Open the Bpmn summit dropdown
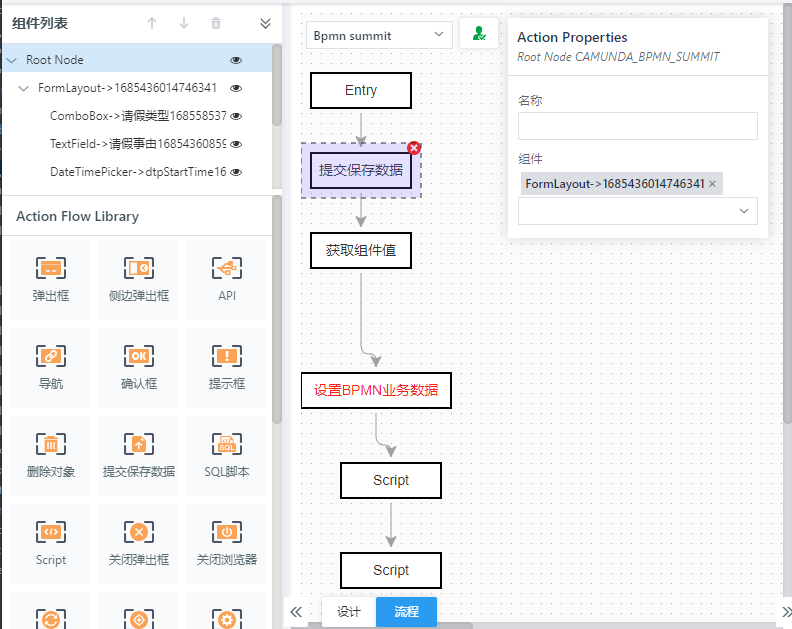 pyautogui.click(x=379, y=35)
